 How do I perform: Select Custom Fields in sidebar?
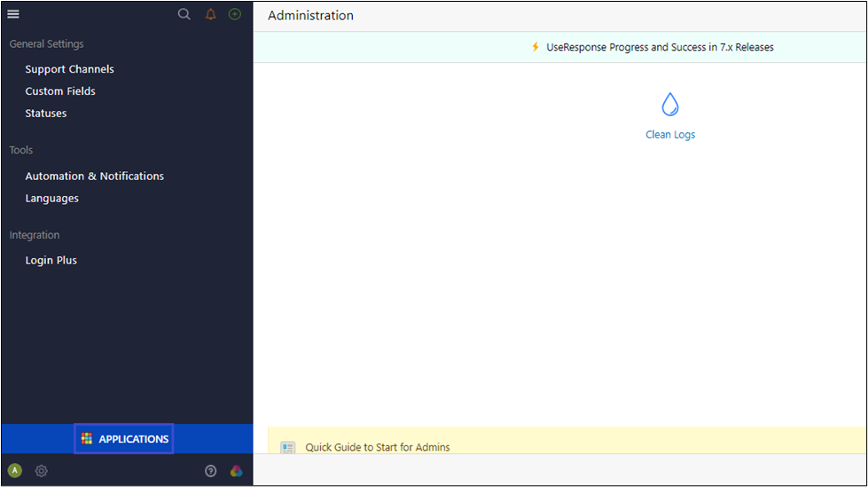[x=60, y=91]
